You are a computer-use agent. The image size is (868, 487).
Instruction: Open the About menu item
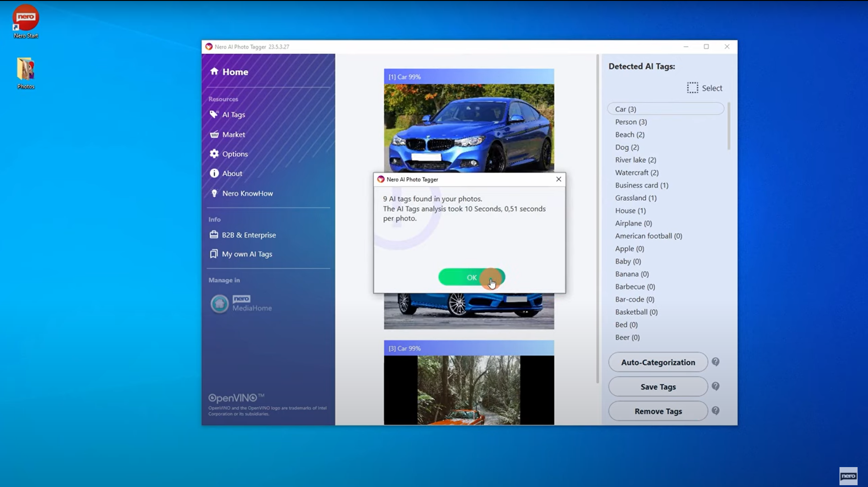click(232, 173)
